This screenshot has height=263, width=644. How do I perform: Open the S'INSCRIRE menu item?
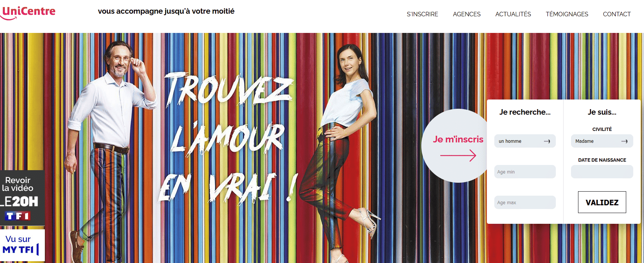422,14
